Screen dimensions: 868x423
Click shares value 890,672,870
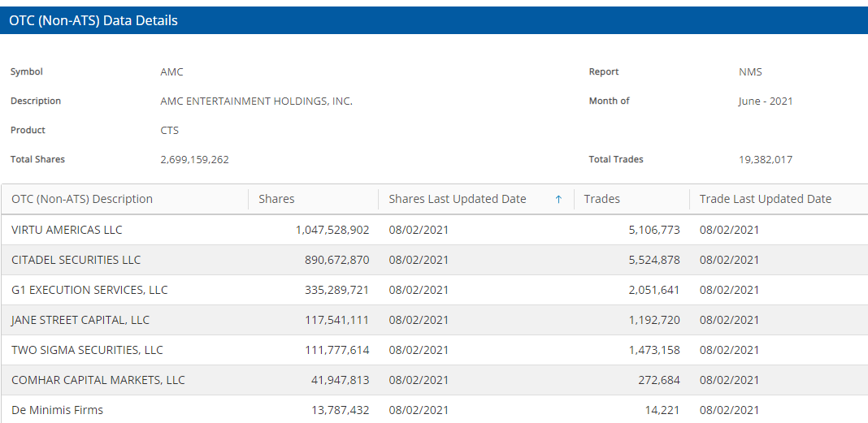coord(336,260)
